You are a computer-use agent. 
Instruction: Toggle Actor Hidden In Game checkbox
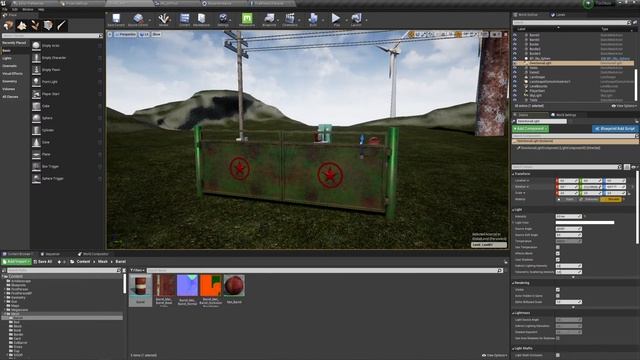tap(558, 296)
